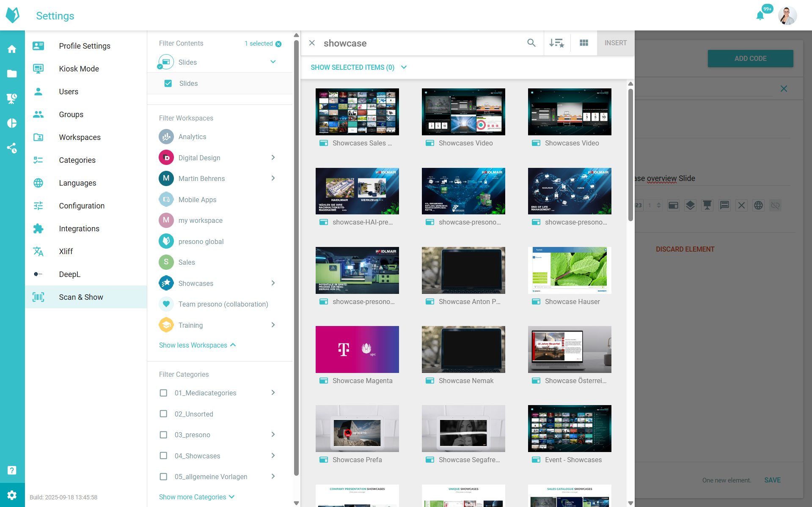
Task: Select the Showcase Magenta thumbnail
Action: click(357, 349)
